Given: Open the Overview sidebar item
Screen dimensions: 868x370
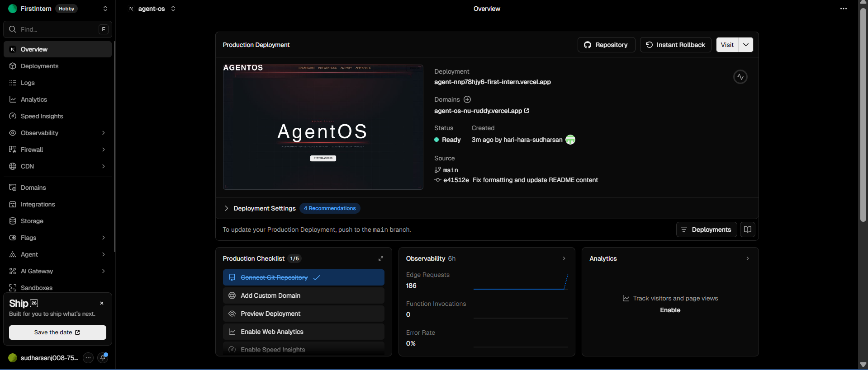Looking at the screenshot, I should click(x=57, y=49).
